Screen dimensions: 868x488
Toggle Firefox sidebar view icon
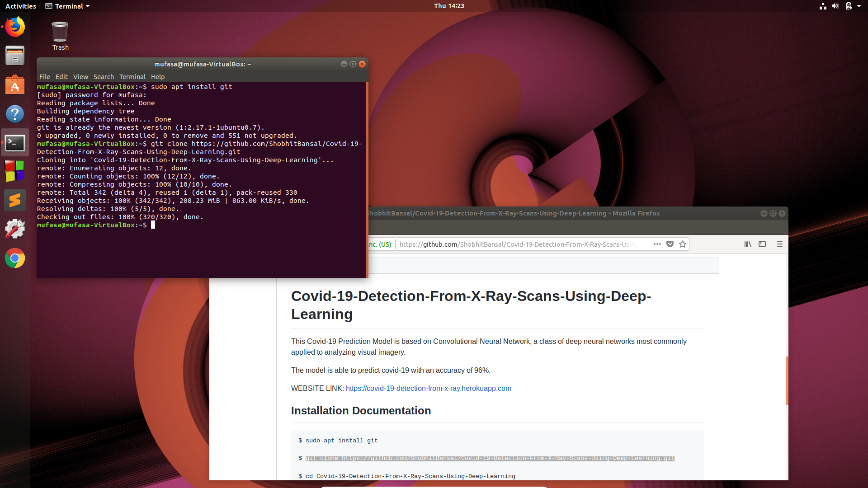click(x=762, y=244)
